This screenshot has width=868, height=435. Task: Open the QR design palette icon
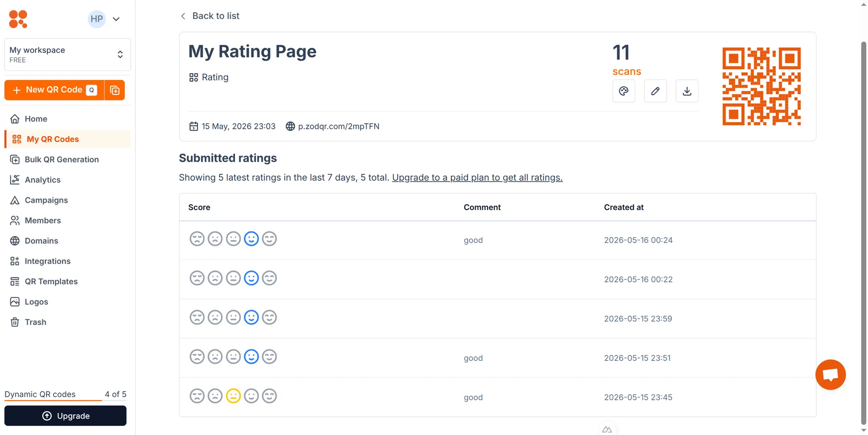point(624,91)
